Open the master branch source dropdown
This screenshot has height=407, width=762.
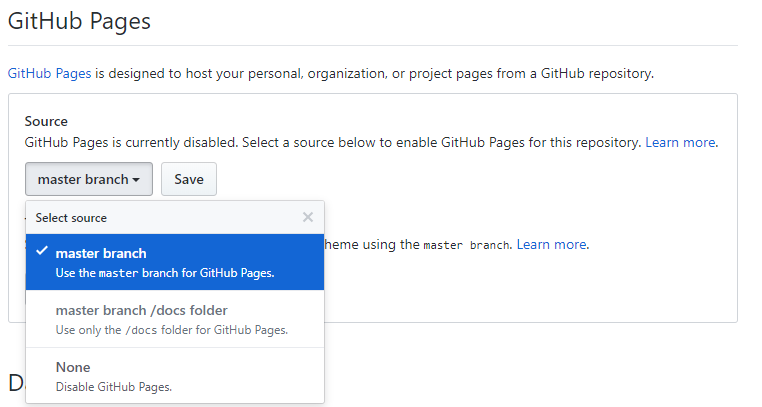(x=89, y=179)
